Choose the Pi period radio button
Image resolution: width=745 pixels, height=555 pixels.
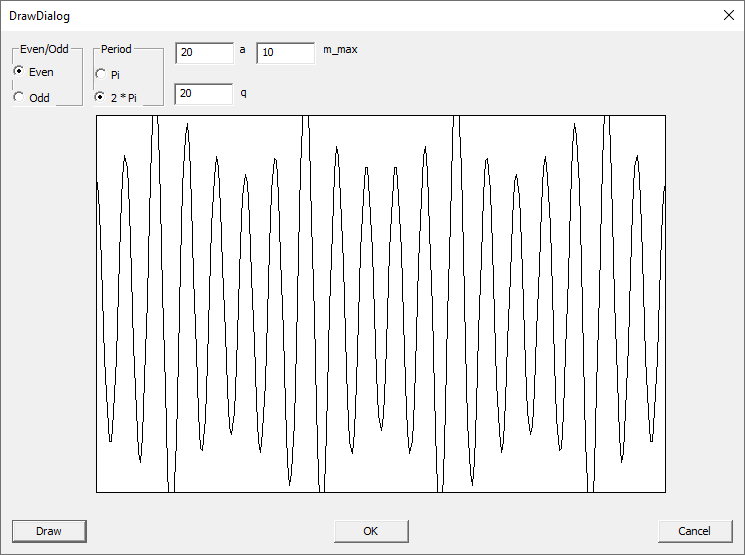[101, 75]
